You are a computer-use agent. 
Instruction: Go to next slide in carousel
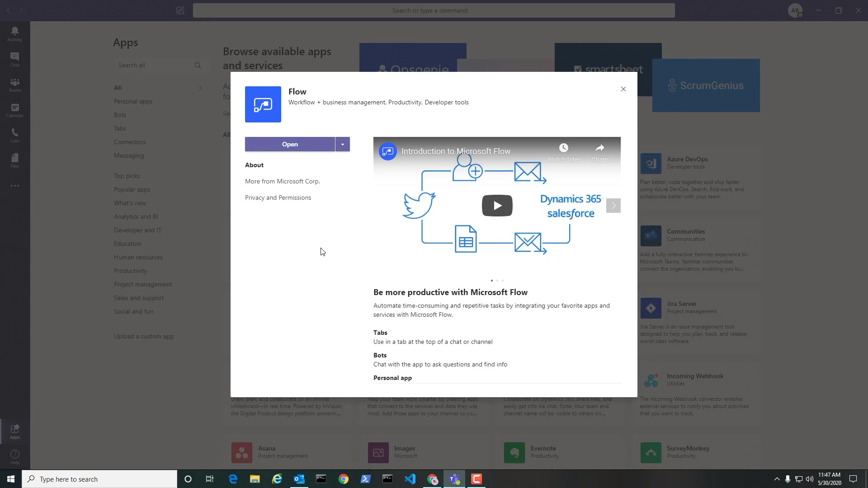613,206
